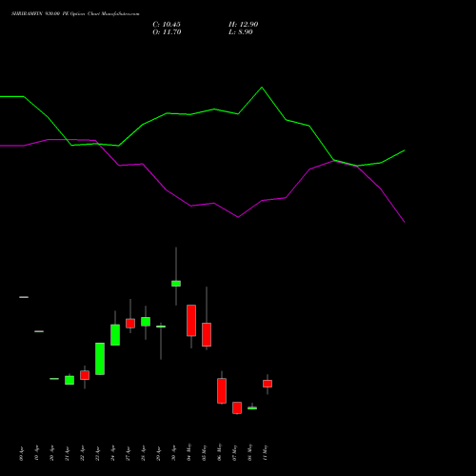This screenshot has width=476, height=476.
Task: Click the 21 Apr date label
Action: coord(67,453)
